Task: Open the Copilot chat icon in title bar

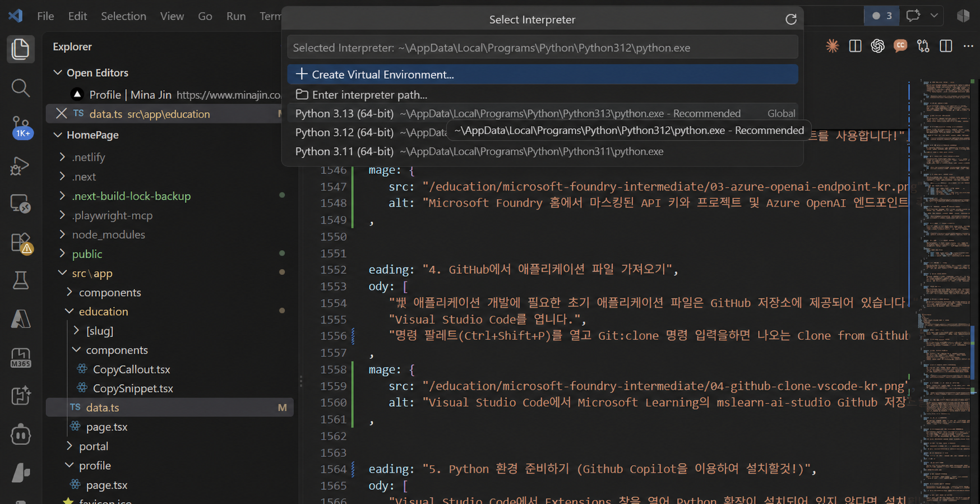Action: click(913, 16)
